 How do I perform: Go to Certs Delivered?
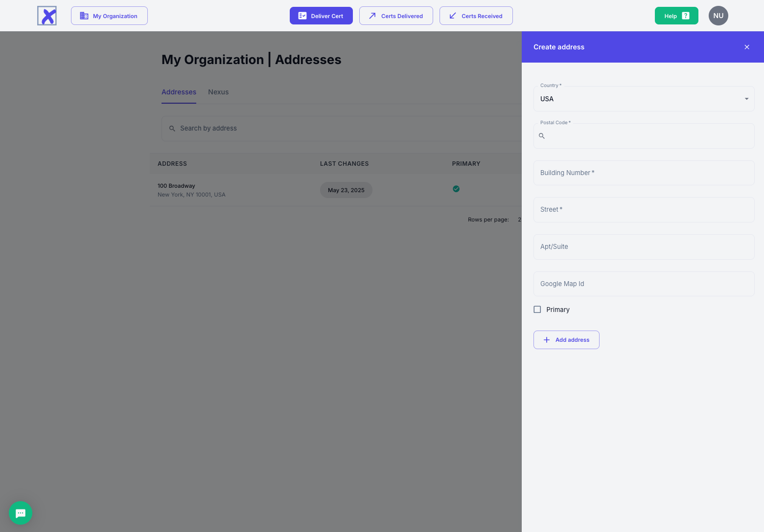tap(396, 16)
